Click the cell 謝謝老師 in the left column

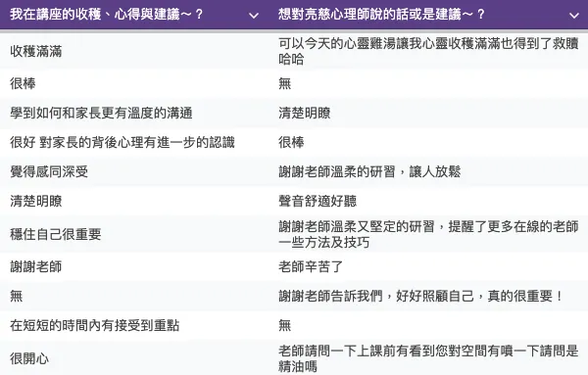[134, 266]
